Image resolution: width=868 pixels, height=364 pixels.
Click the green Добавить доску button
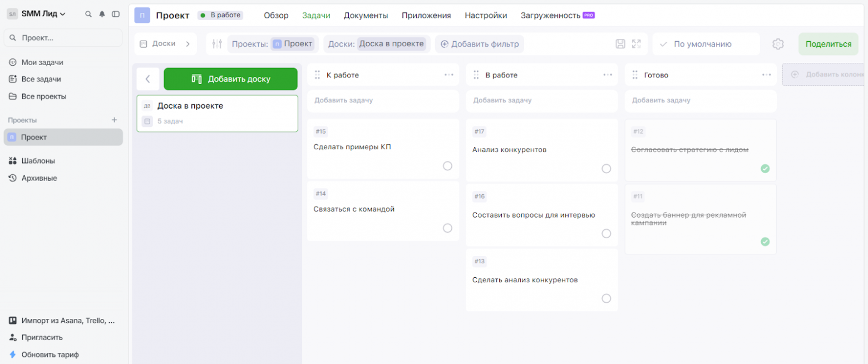230,79
